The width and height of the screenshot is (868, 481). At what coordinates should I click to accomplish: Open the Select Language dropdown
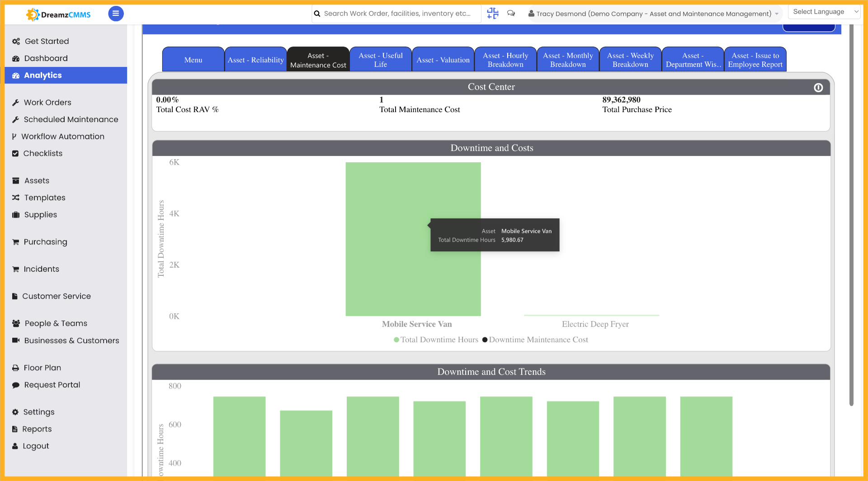pyautogui.click(x=824, y=11)
